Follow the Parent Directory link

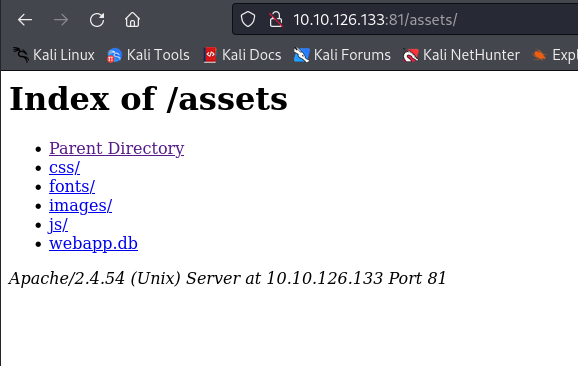click(116, 148)
